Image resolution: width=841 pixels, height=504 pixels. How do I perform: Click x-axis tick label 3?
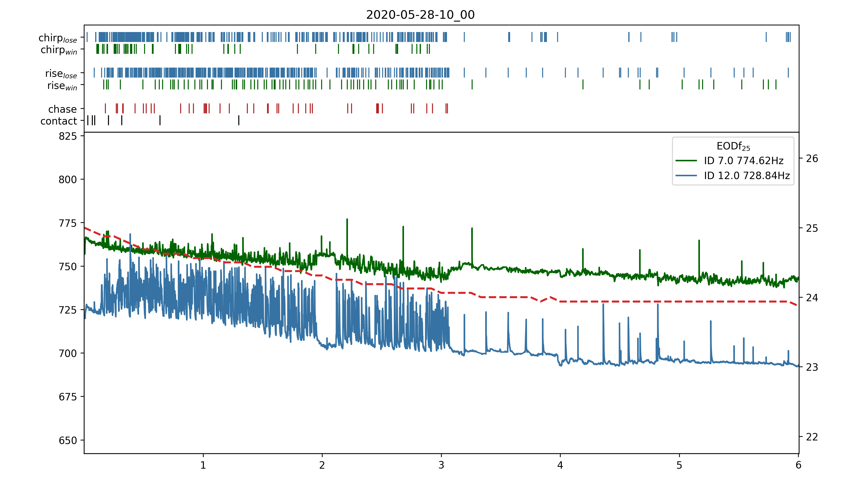441,465
